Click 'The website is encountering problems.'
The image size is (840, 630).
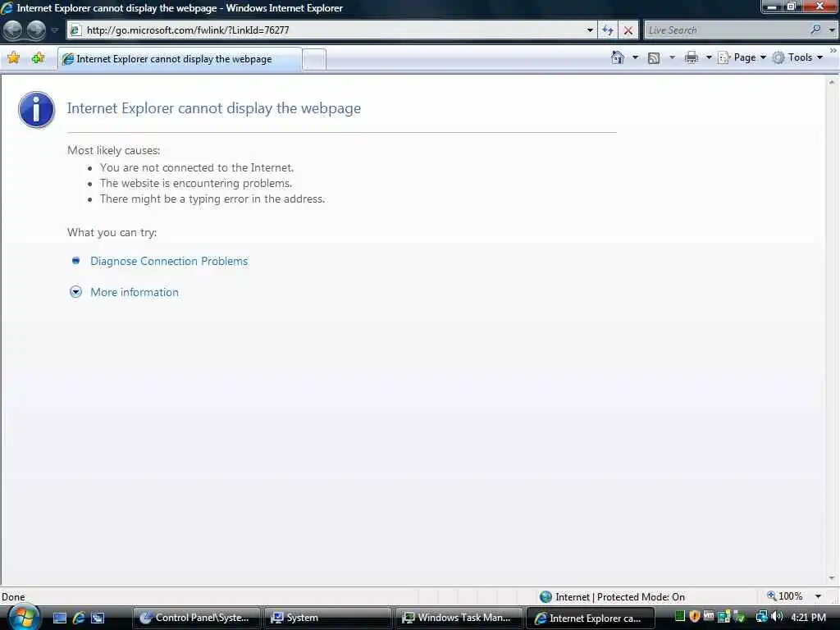[196, 183]
